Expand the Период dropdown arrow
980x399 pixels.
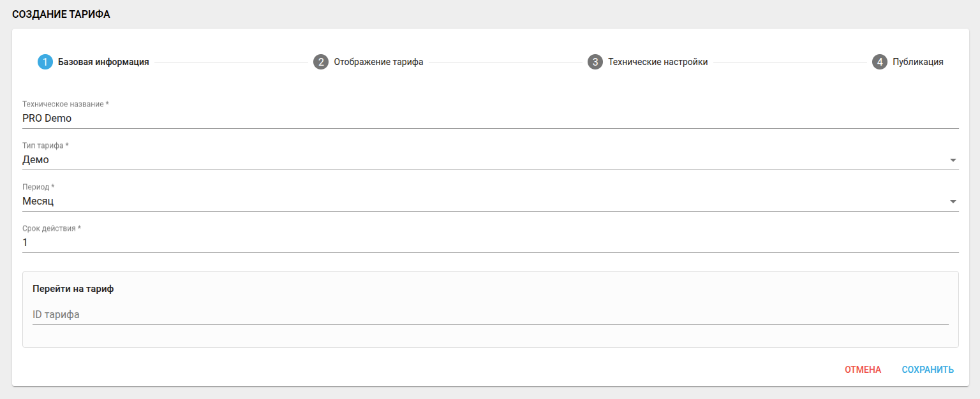[953, 201]
